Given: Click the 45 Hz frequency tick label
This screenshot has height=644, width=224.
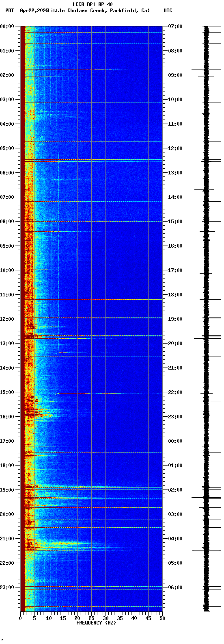Looking at the screenshot, I should [148, 618].
